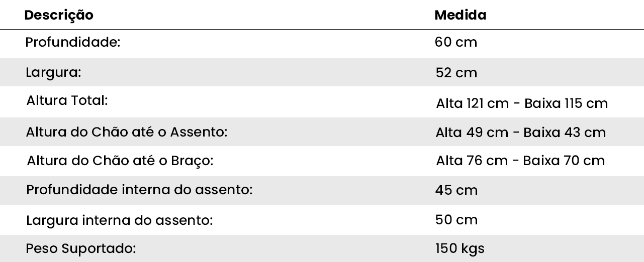Click the Baixa 43 cm text
Screen dimensions: 644x262
[x=564, y=132]
